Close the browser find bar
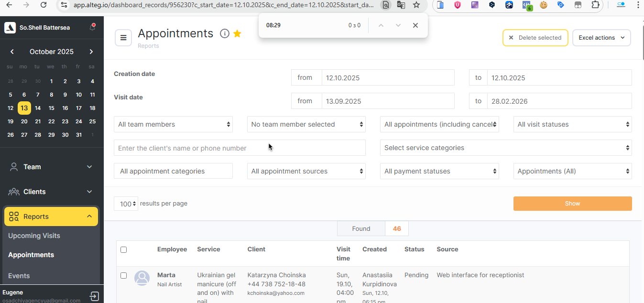 tap(415, 25)
